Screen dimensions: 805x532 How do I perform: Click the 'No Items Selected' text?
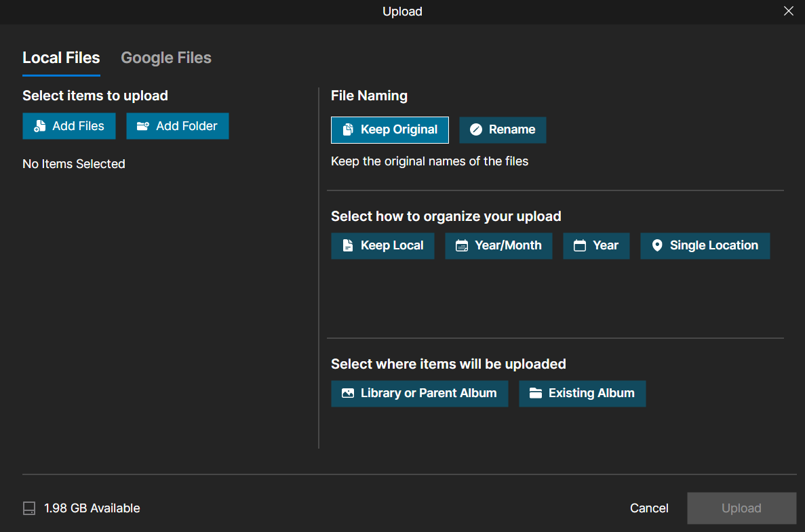[x=74, y=164]
